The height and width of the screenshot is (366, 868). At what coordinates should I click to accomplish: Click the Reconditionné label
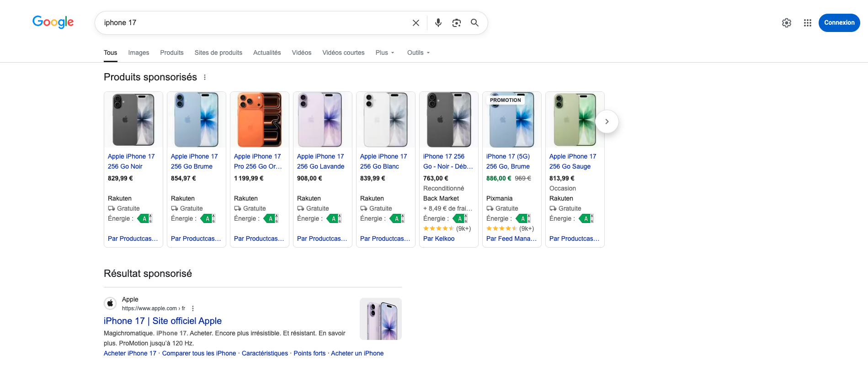pos(443,188)
